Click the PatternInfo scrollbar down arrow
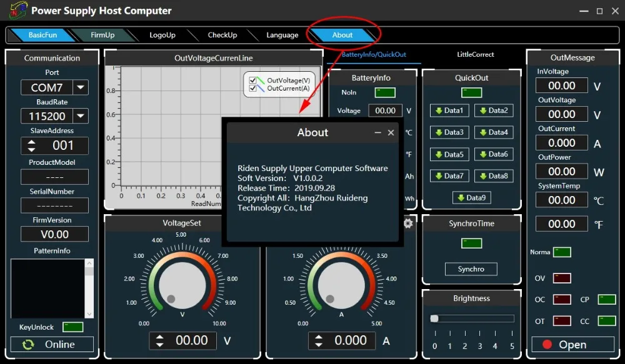625x364 pixels. tap(89, 314)
